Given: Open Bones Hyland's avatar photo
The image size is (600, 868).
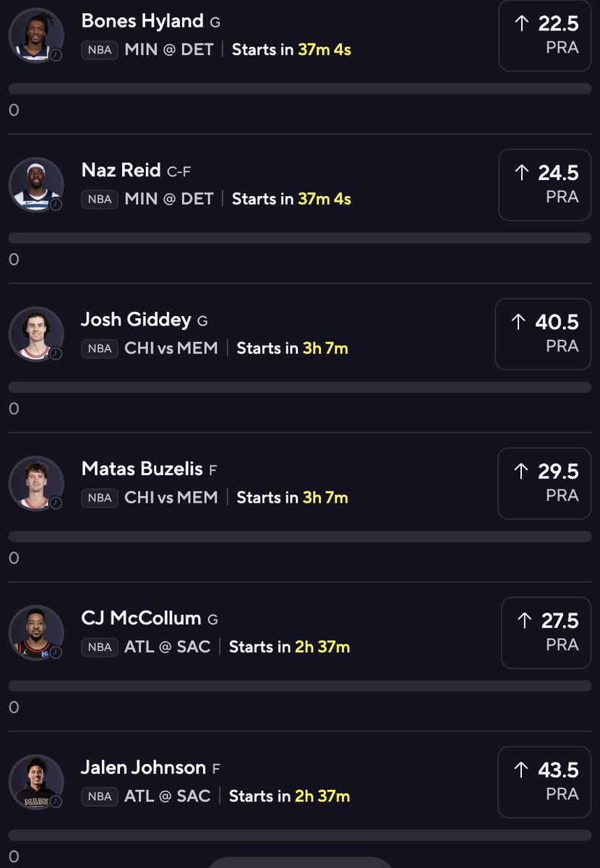Looking at the screenshot, I should point(36,35).
